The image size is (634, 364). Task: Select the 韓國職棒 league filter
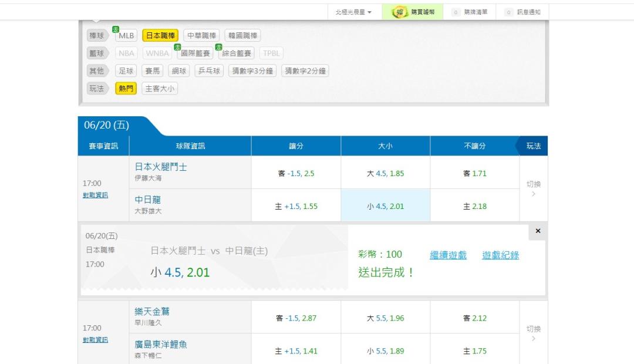242,36
